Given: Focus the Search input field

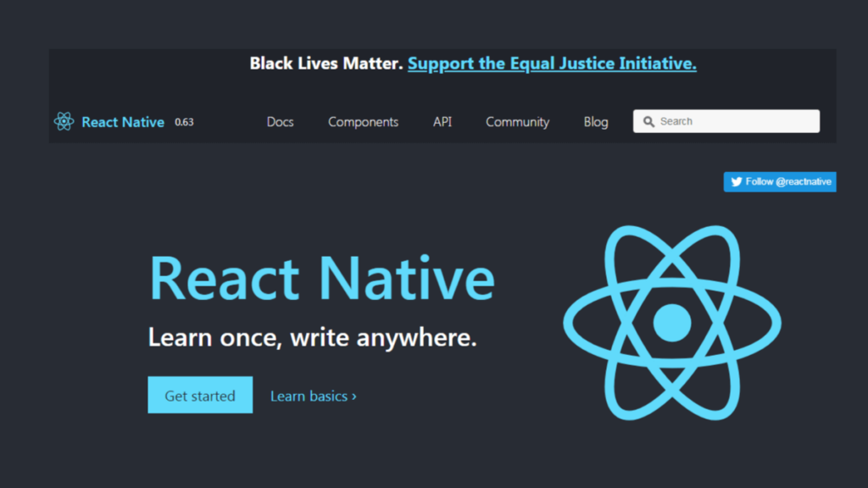Looking at the screenshot, I should (x=726, y=121).
